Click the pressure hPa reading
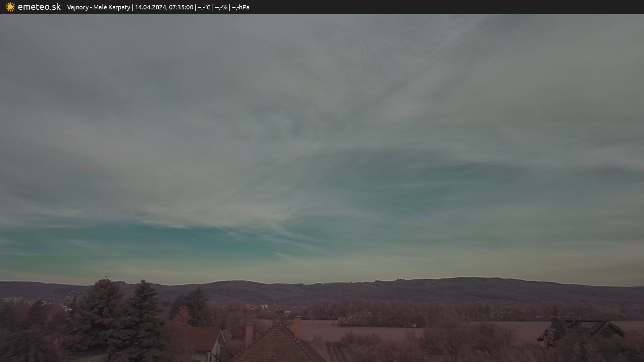Image resolution: width=644 pixels, height=362 pixels. click(x=240, y=7)
